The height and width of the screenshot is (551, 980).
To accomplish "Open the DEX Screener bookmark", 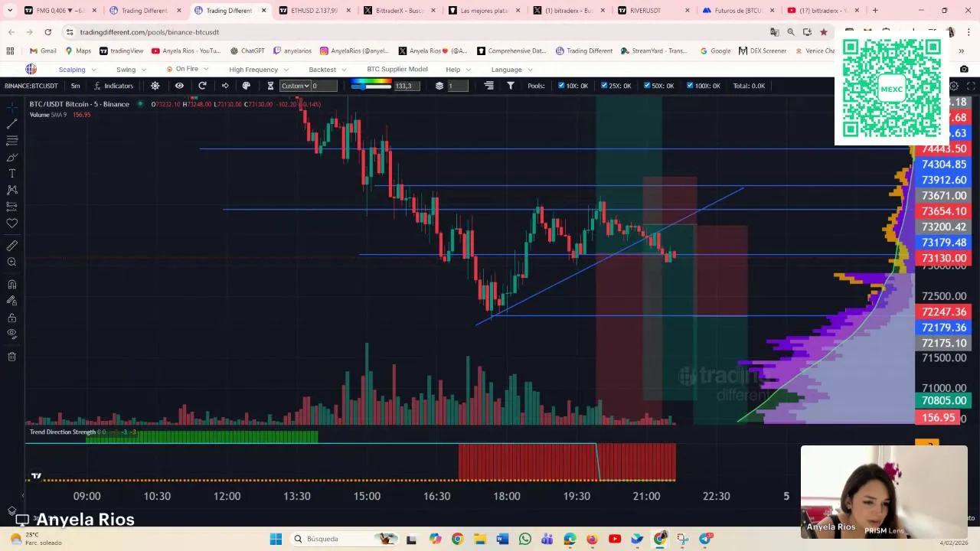I will [763, 51].
